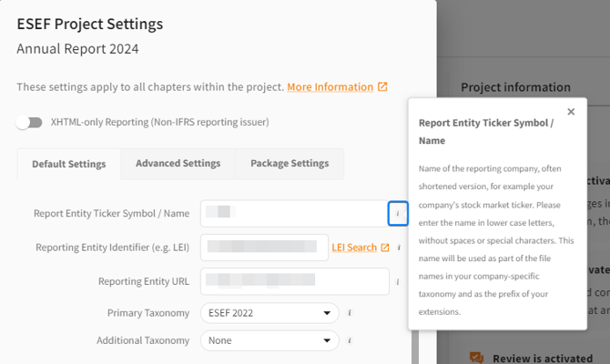
Task: Focus the Report Entity Ticker Symbol input
Action: (x=293, y=213)
